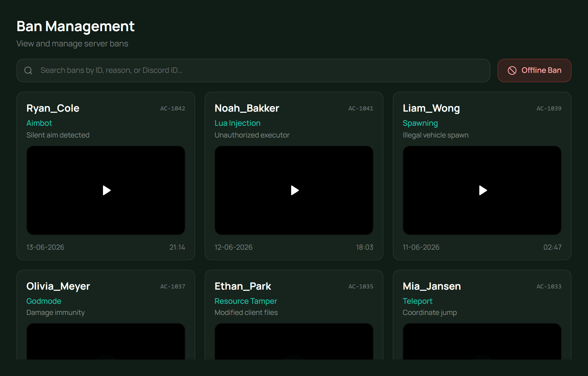Viewport: 588px width, 376px height.
Task: Click ban ID AC-1041
Action: (361, 108)
